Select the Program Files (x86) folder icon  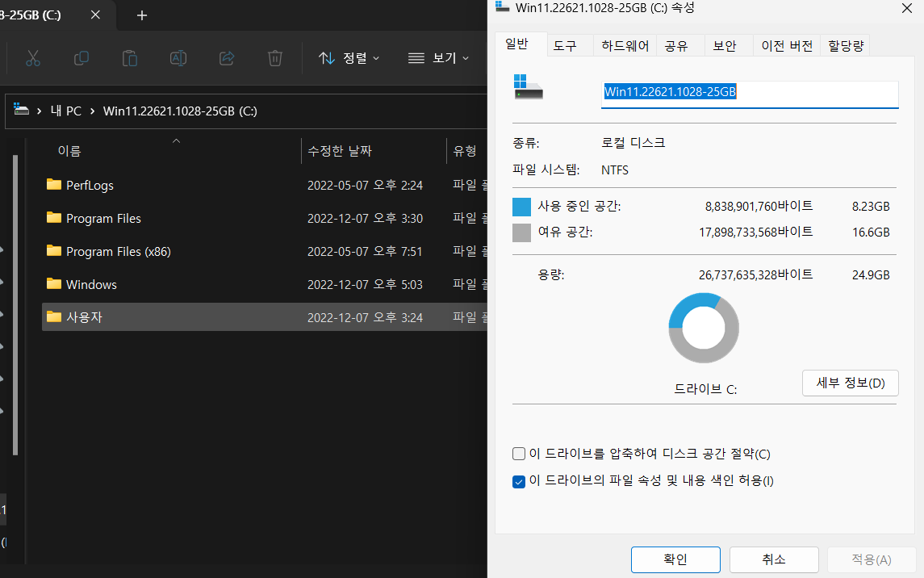tap(53, 250)
